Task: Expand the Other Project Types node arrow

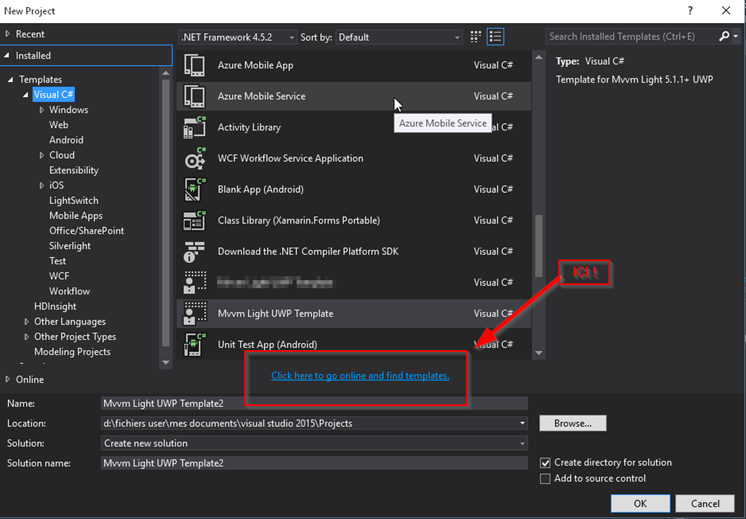Action: click(26, 337)
